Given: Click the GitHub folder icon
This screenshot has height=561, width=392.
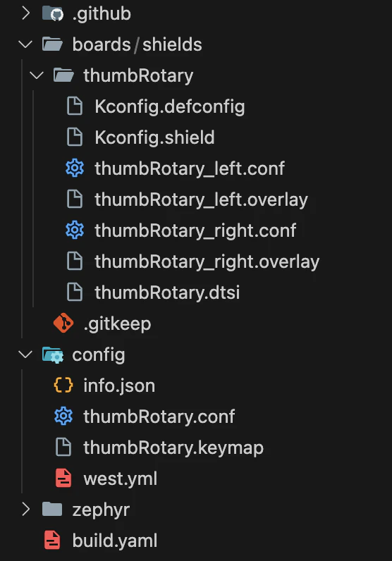Looking at the screenshot, I should click(53, 14).
